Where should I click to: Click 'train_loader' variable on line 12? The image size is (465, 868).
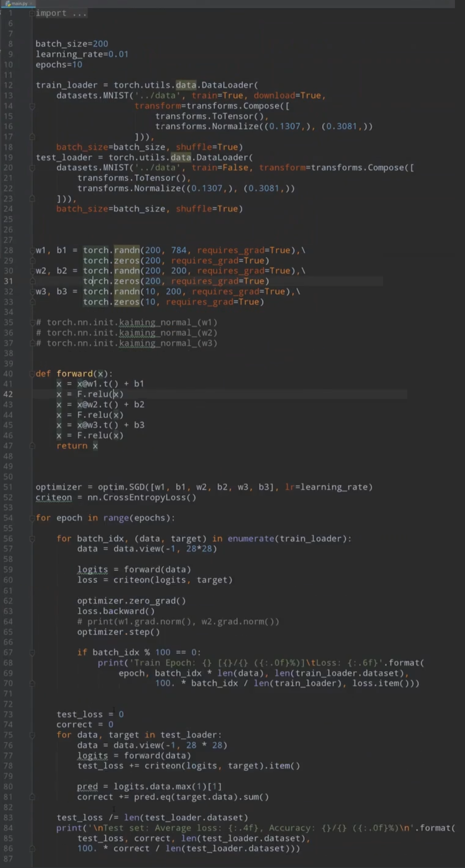[66, 85]
